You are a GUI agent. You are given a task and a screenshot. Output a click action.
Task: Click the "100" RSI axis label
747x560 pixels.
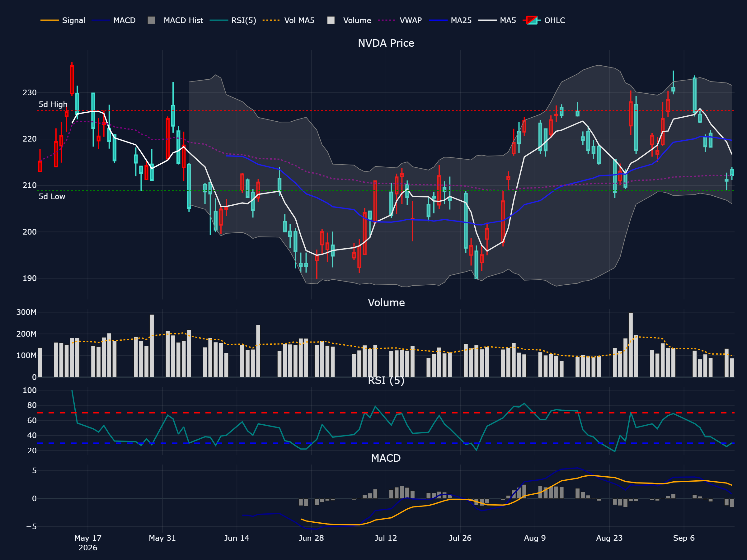pos(30,390)
